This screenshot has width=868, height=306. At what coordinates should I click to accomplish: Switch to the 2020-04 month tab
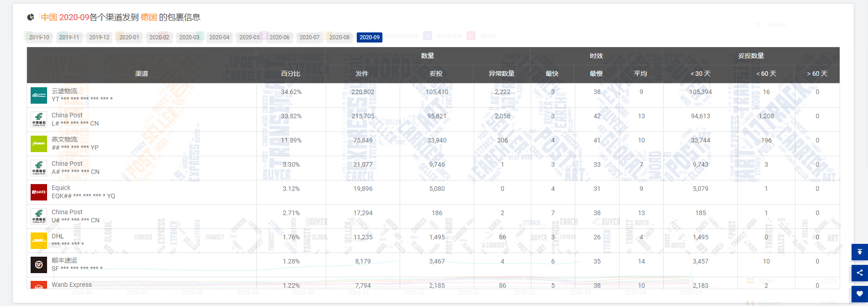pos(219,37)
